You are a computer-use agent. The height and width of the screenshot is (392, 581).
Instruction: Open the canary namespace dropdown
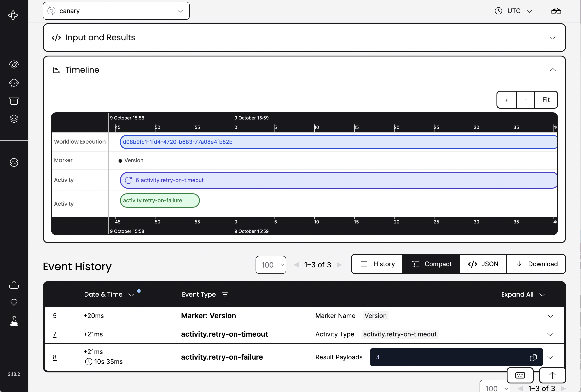[116, 11]
